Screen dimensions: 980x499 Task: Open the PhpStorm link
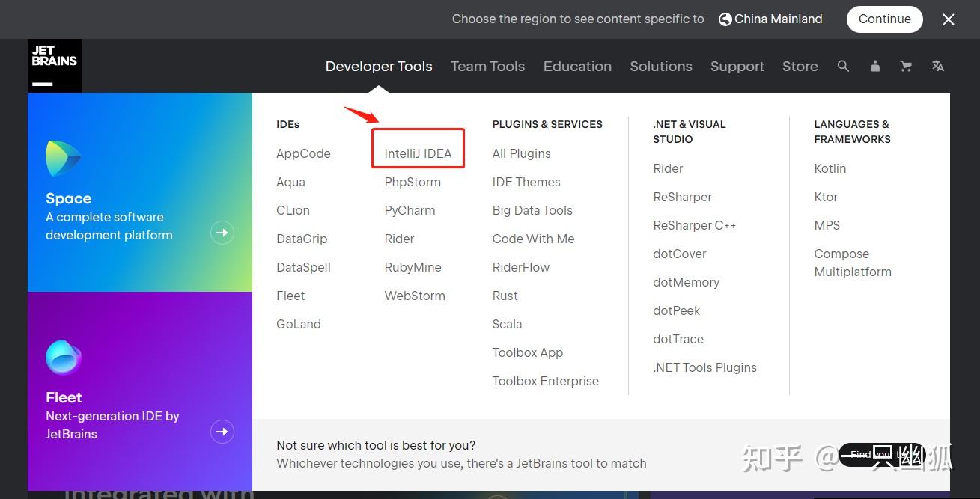click(x=413, y=182)
